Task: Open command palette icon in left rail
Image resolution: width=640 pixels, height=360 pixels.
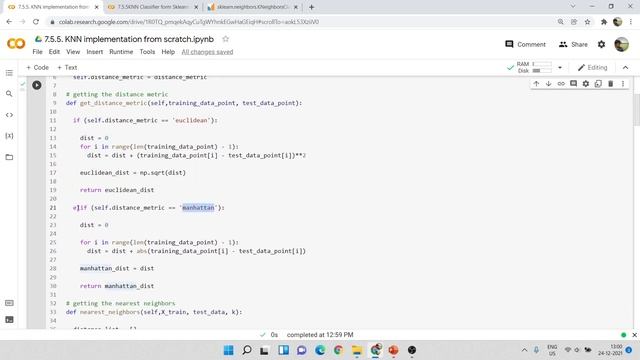Action: coord(9,303)
